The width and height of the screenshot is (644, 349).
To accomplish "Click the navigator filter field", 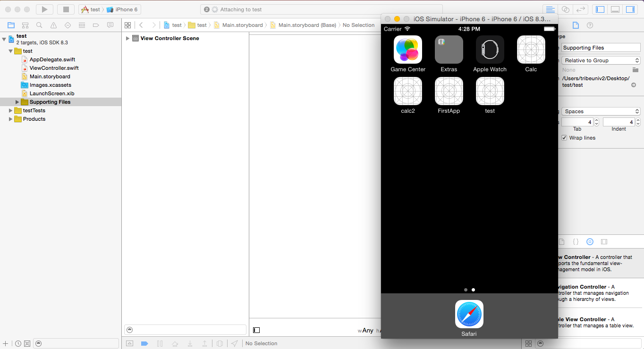I will 78,343.
